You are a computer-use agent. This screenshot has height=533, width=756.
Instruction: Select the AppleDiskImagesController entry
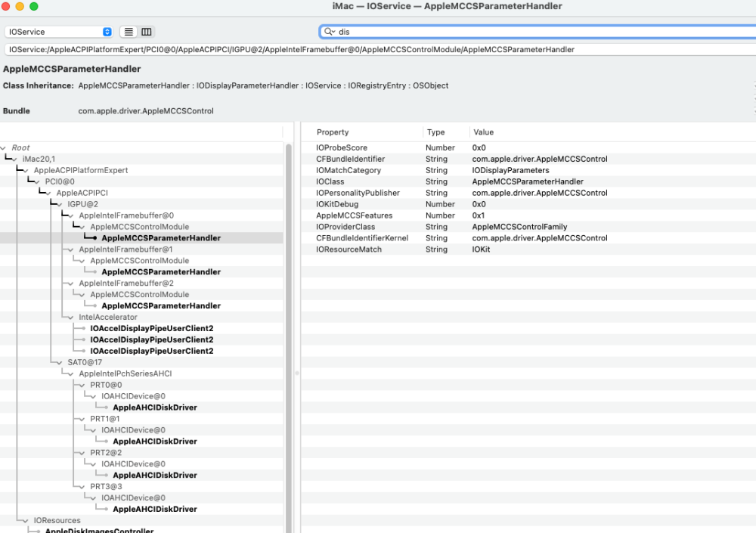click(99, 530)
